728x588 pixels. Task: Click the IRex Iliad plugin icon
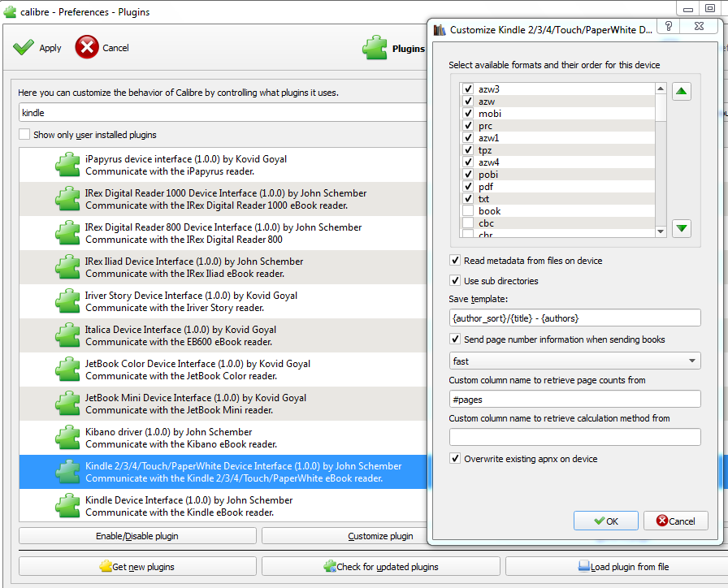point(67,267)
